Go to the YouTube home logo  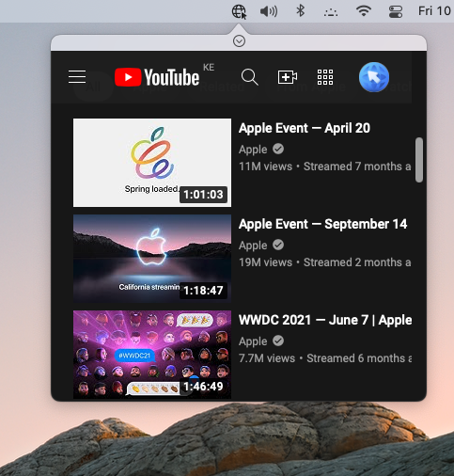pos(157,77)
